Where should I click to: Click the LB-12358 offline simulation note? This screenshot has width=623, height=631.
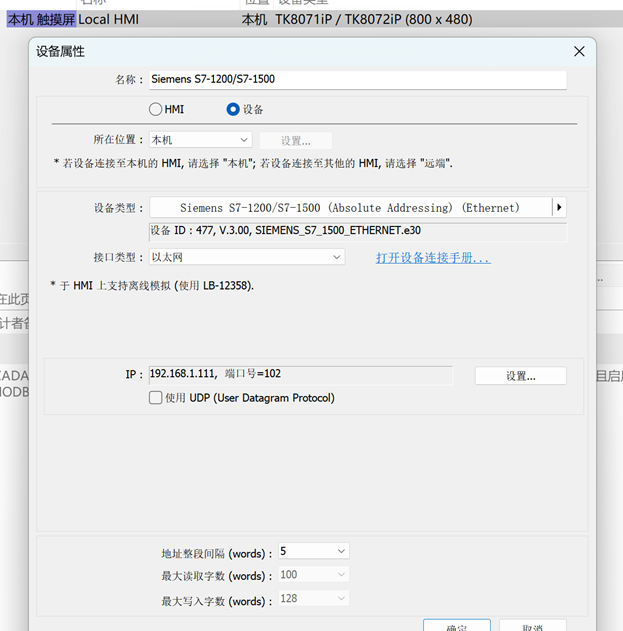click(x=152, y=286)
